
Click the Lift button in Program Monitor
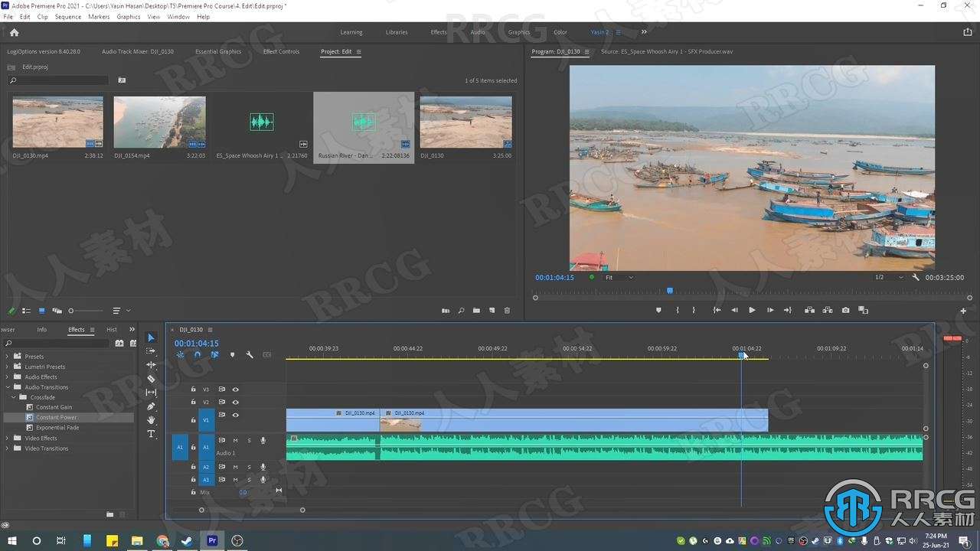809,310
